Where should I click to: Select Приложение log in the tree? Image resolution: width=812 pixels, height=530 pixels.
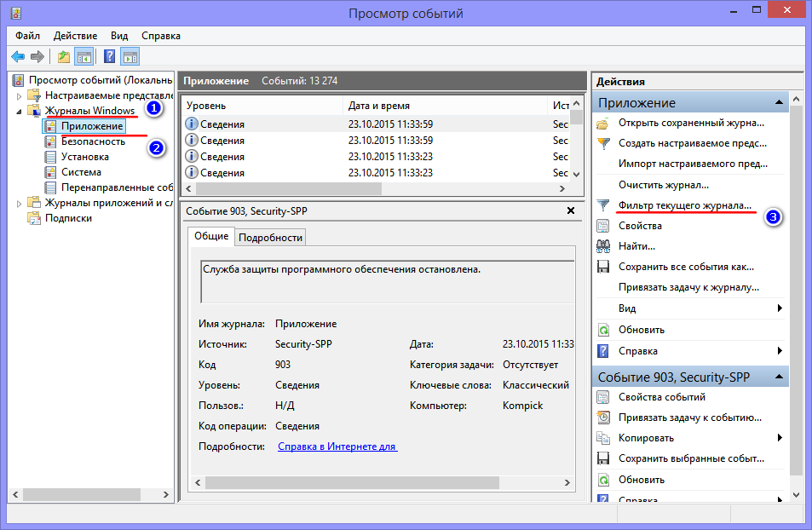click(x=92, y=126)
